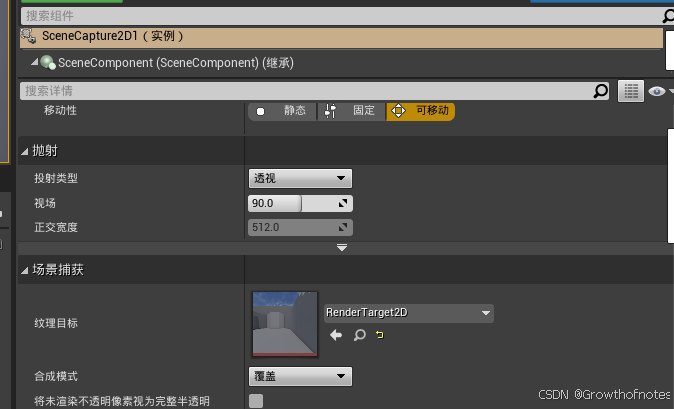Click the 视场 property label
674x409 pixels.
[45, 203]
